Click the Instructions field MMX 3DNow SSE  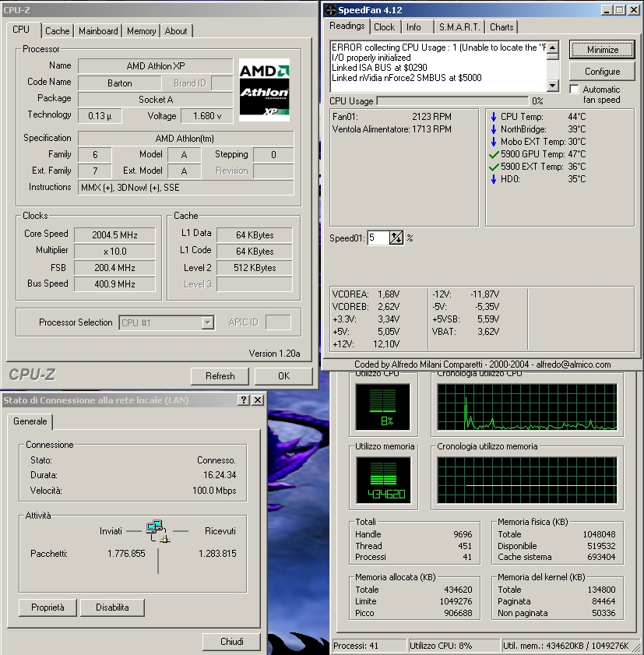pos(186,188)
